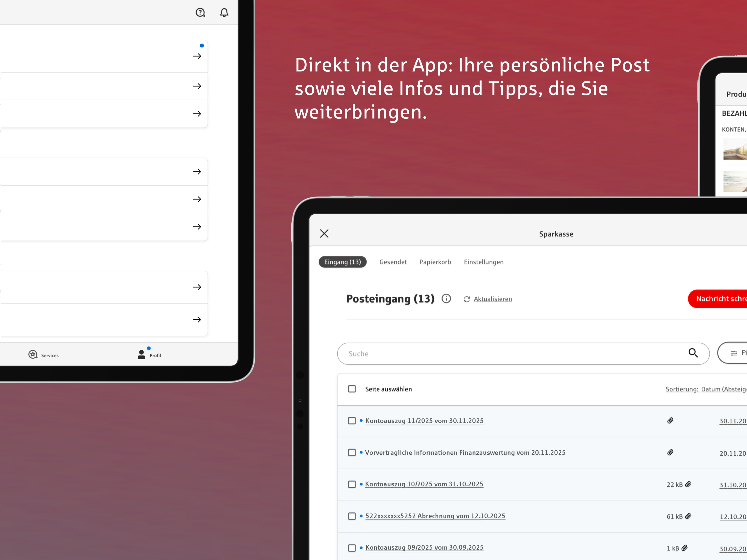
Task: Open the help chat question icon
Action: [x=200, y=13]
